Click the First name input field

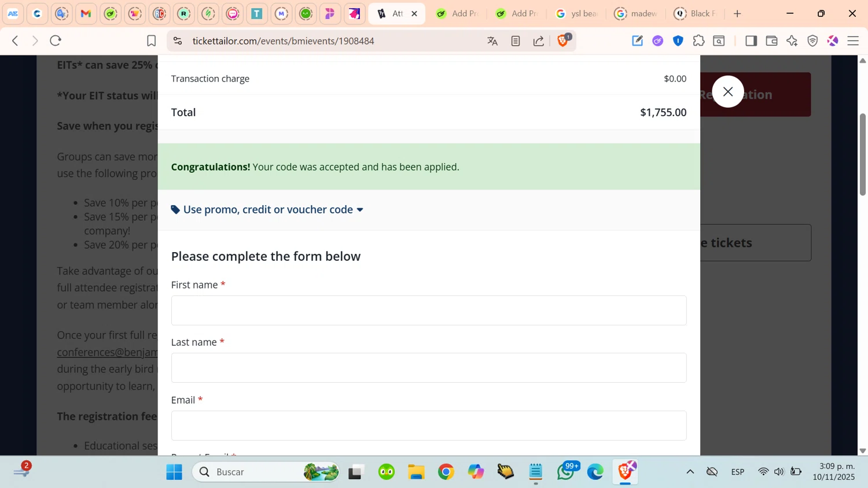tap(429, 310)
